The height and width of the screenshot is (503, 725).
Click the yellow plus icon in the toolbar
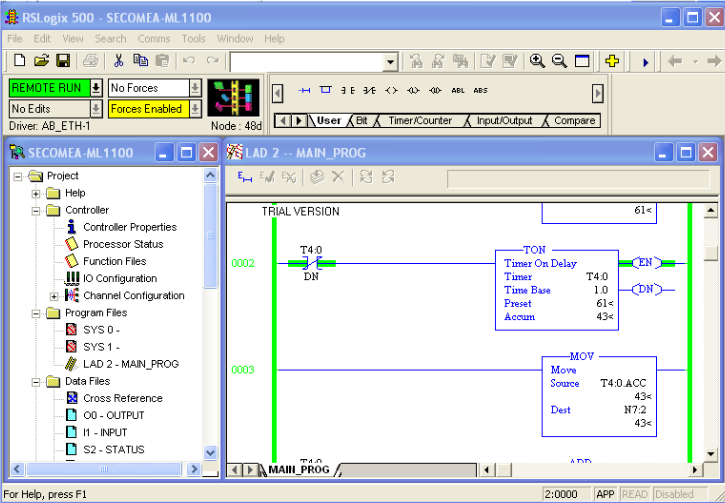coord(612,61)
